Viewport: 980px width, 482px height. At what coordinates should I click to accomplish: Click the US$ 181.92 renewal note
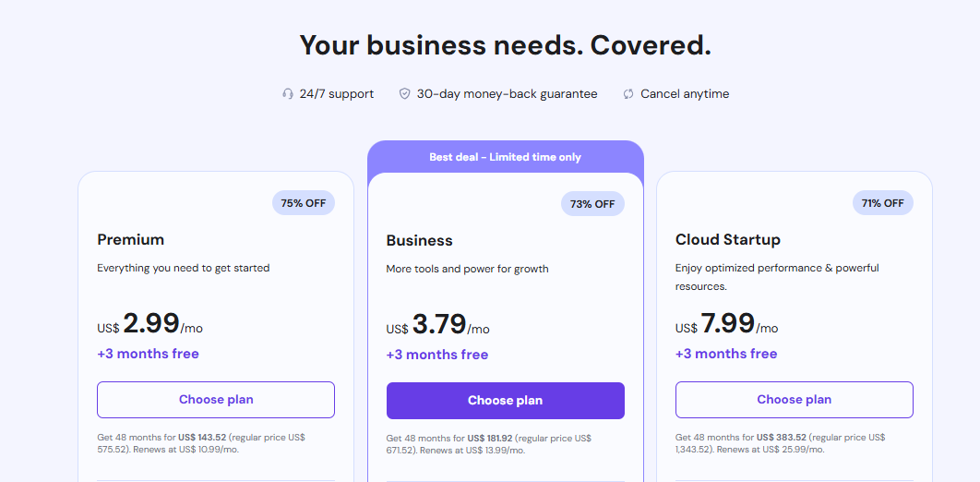click(489, 444)
